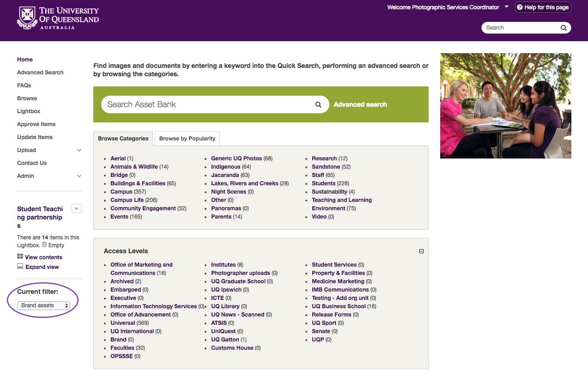
Task: Open Lakes, Rivers and Creeks category
Action: point(244,183)
